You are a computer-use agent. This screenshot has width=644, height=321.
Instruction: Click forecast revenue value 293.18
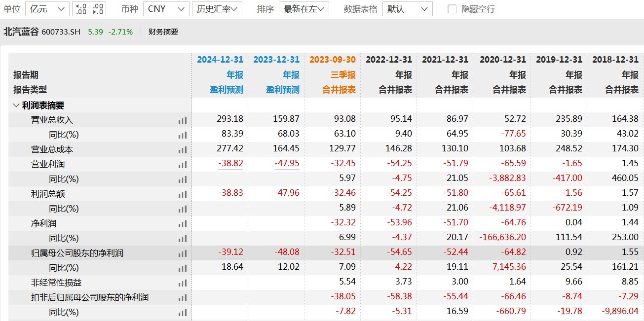point(230,119)
